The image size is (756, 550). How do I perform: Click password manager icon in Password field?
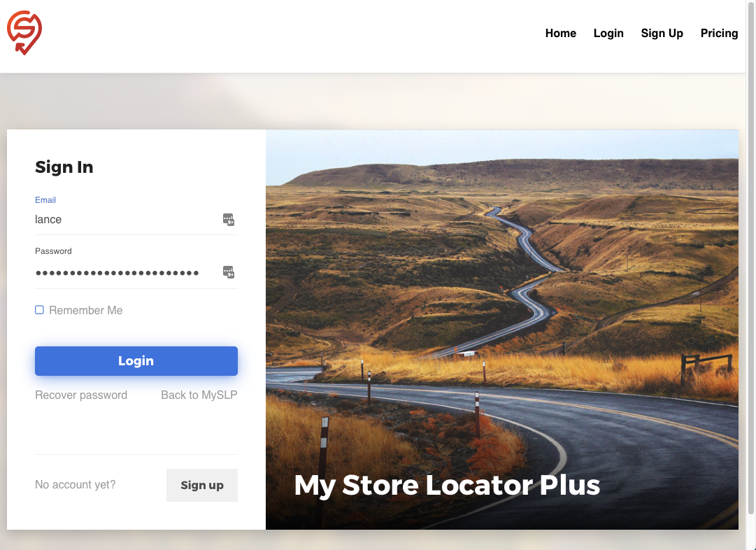(x=229, y=272)
